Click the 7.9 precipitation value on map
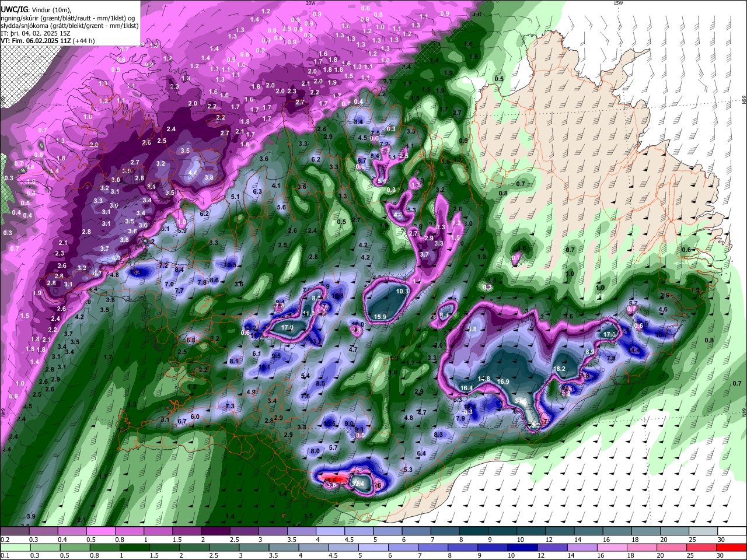This screenshot has height=560, width=747. click(460, 418)
